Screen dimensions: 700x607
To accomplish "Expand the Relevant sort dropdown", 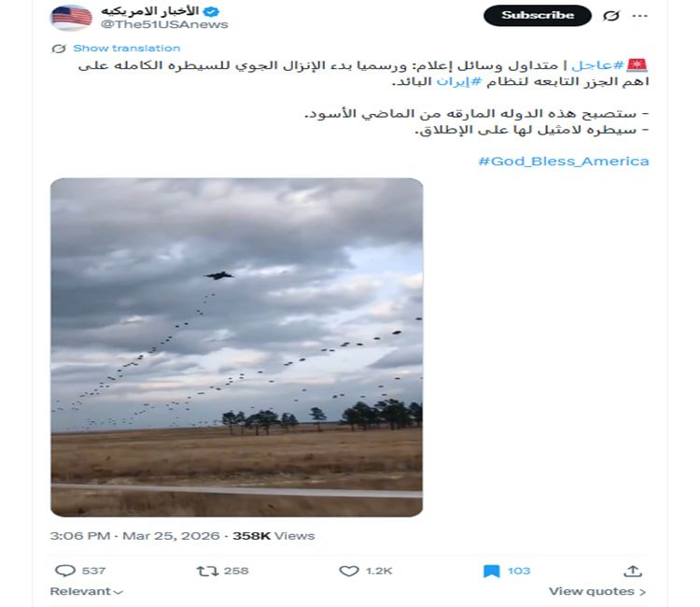I will pos(86,591).
